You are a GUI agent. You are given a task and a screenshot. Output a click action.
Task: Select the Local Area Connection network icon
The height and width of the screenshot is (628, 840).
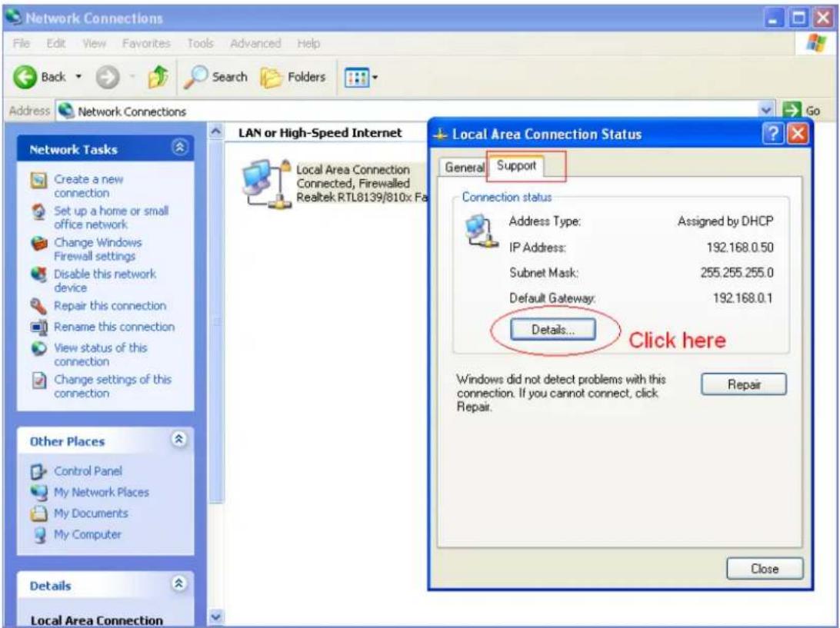point(266,183)
